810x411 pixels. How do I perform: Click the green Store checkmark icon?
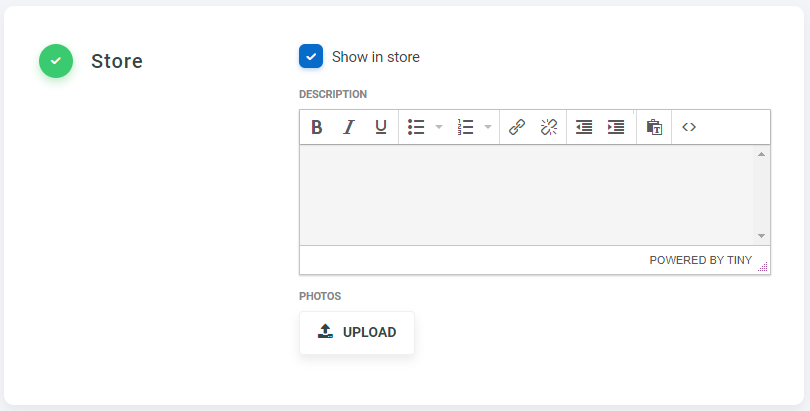coord(56,61)
